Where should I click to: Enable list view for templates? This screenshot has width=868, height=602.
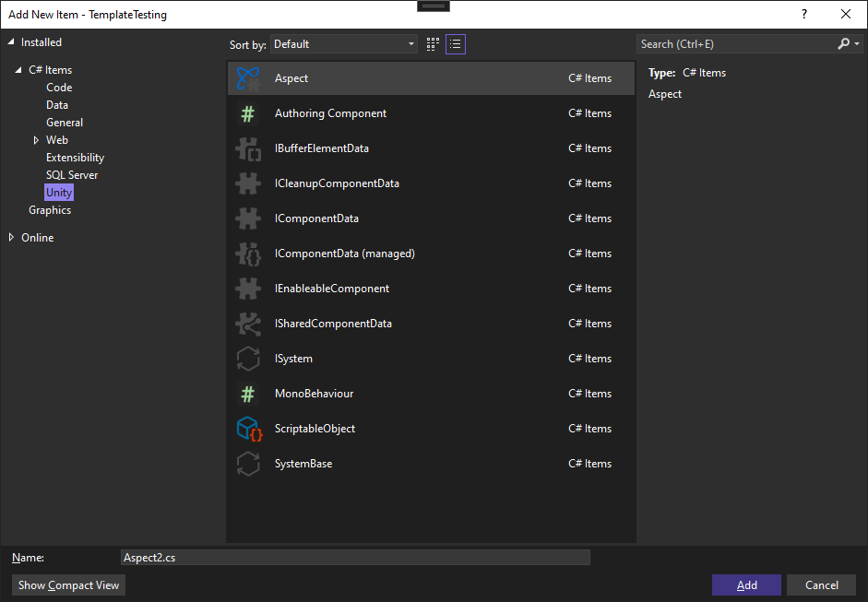pyautogui.click(x=455, y=43)
